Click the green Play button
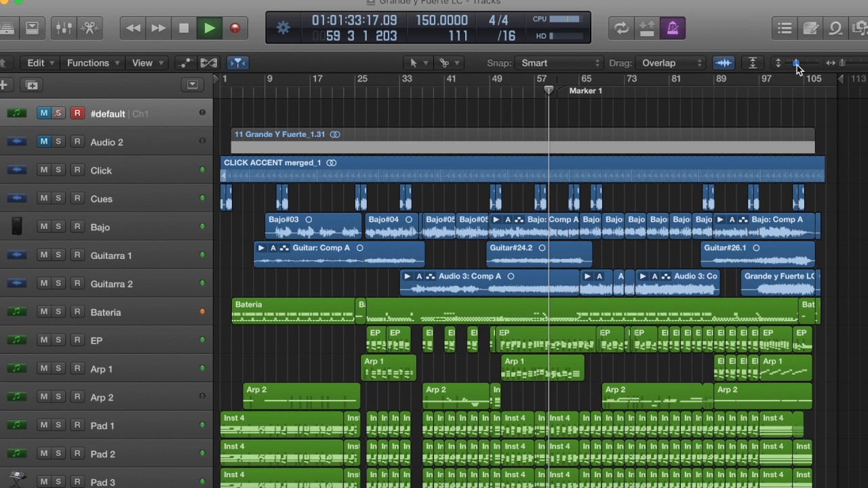The width and height of the screenshot is (868, 488). [x=210, y=28]
